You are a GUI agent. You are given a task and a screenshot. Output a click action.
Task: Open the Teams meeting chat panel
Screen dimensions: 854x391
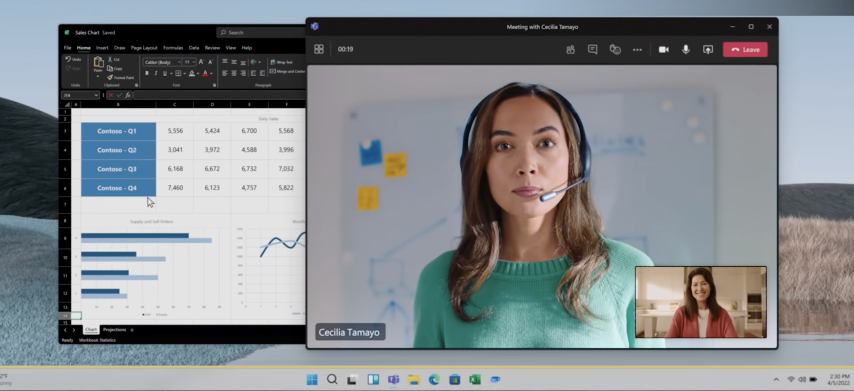pos(593,50)
